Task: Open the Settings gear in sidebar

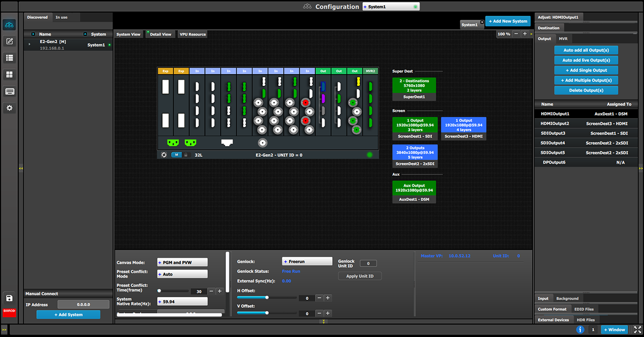Action: [9, 108]
